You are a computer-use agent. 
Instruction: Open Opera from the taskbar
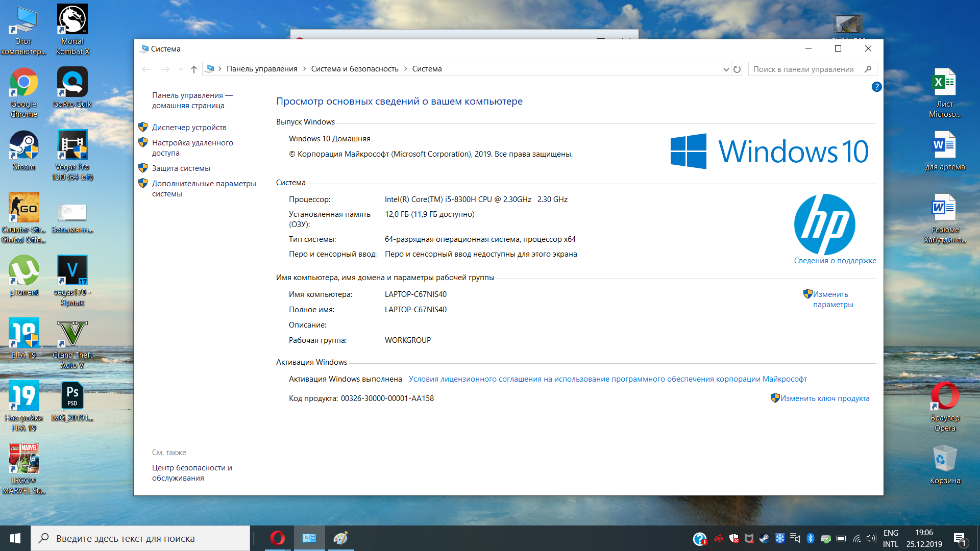pos(277,538)
